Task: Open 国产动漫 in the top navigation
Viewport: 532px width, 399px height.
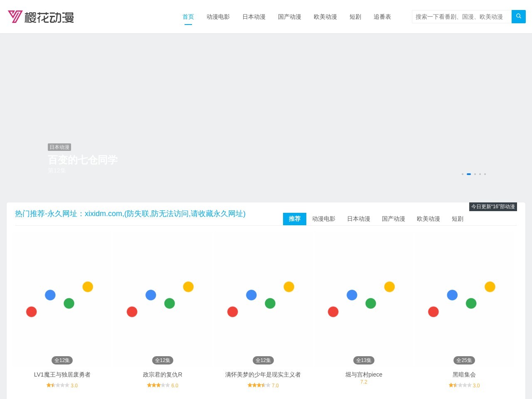Action: tap(290, 17)
